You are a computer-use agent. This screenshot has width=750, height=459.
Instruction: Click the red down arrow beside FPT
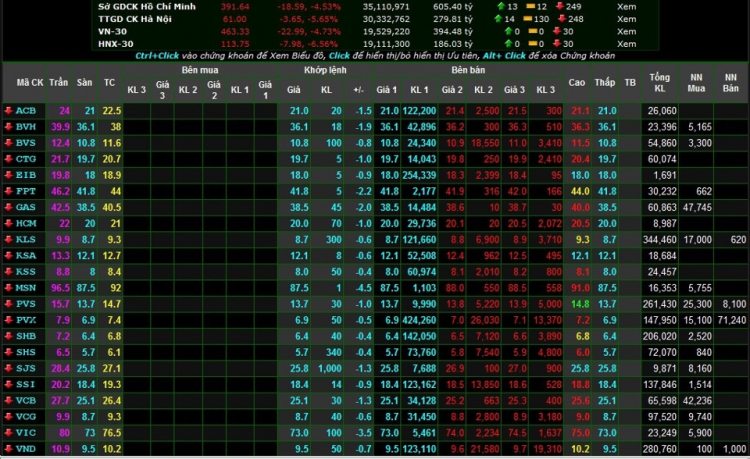[9, 191]
